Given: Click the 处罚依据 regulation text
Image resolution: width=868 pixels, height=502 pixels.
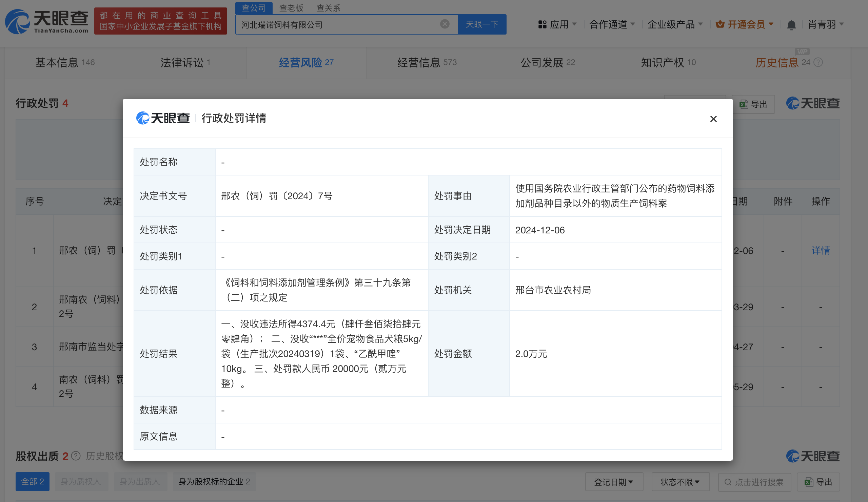Looking at the screenshot, I should pyautogui.click(x=316, y=290).
